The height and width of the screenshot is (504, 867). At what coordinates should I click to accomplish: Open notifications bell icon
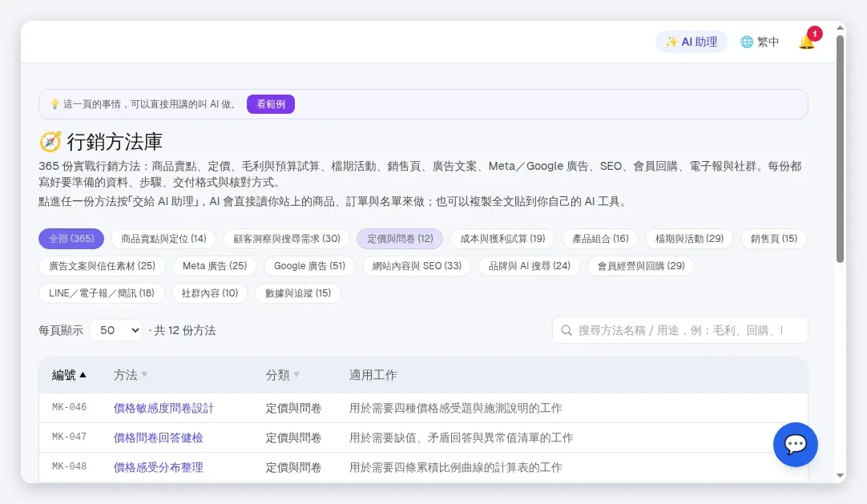807,42
